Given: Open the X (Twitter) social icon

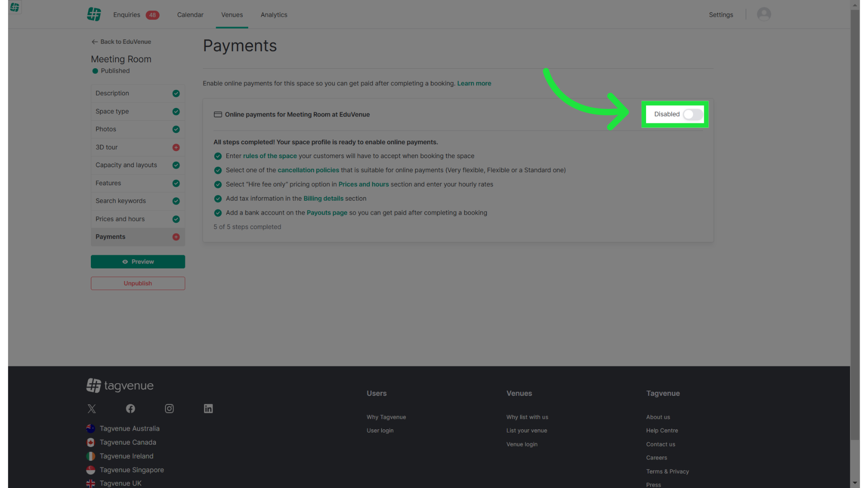Looking at the screenshot, I should point(92,409).
